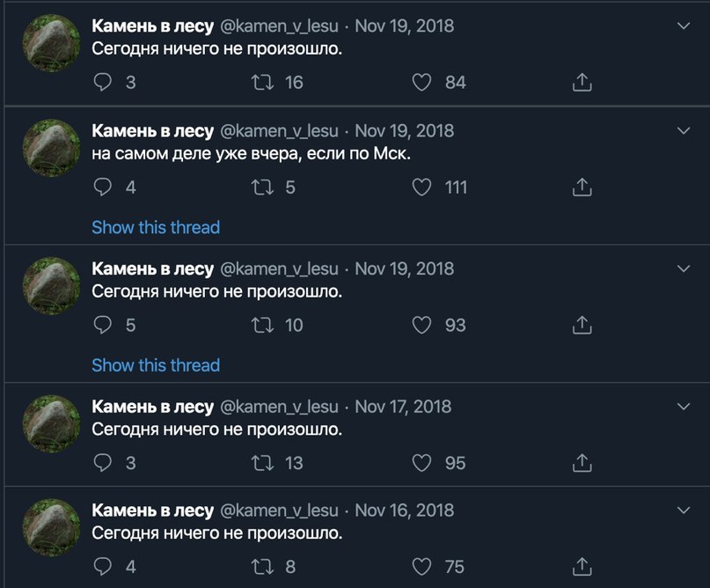Like the Nov 17 tweet with 95 likes
710x588 pixels.
point(423,462)
